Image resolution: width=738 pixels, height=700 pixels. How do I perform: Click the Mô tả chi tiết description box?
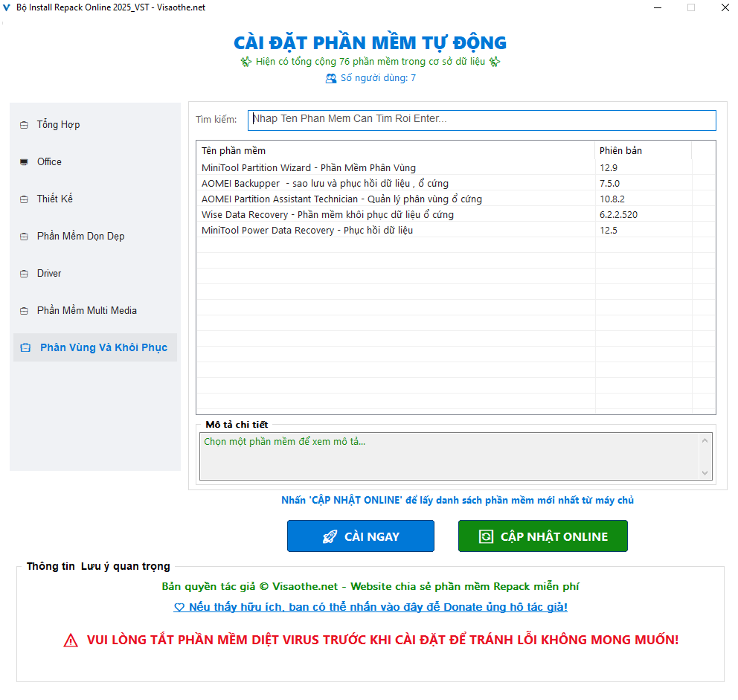tap(449, 457)
